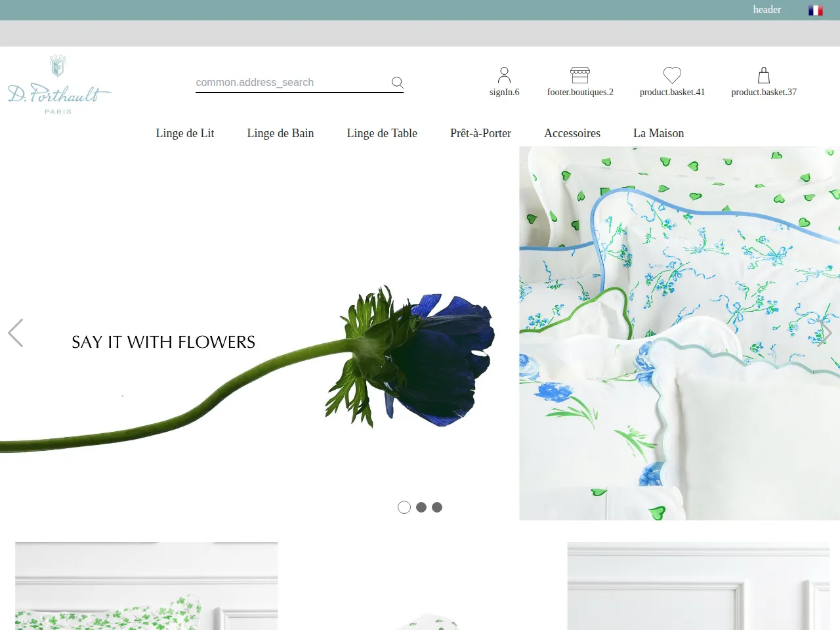Advance carousel with right arrow
Image resolution: width=840 pixels, height=630 pixels.
pos(825,333)
